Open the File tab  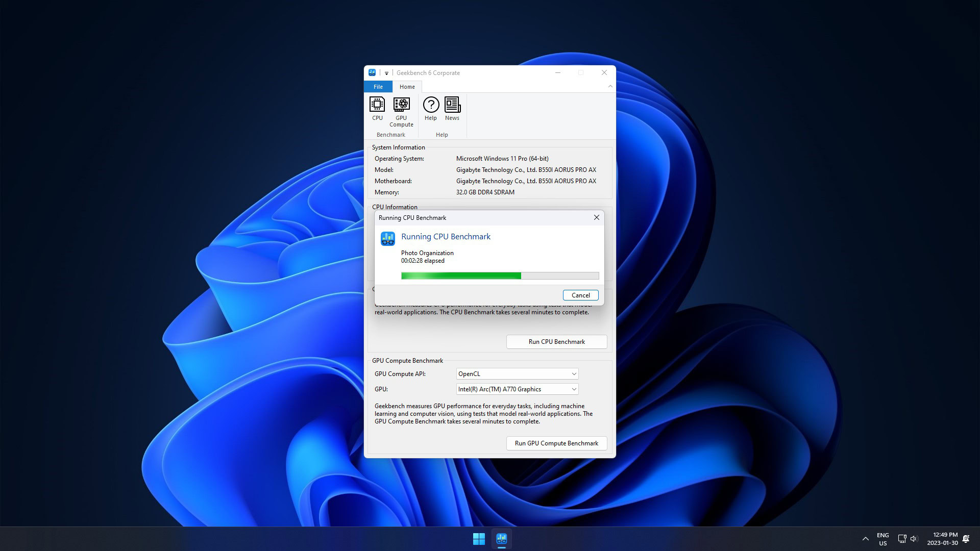[x=378, y=87]
